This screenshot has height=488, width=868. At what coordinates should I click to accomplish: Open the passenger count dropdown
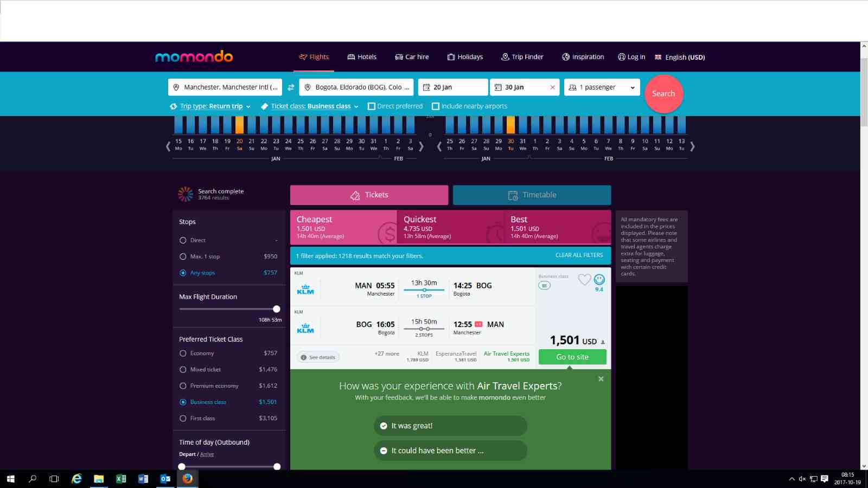pos(602,87)
